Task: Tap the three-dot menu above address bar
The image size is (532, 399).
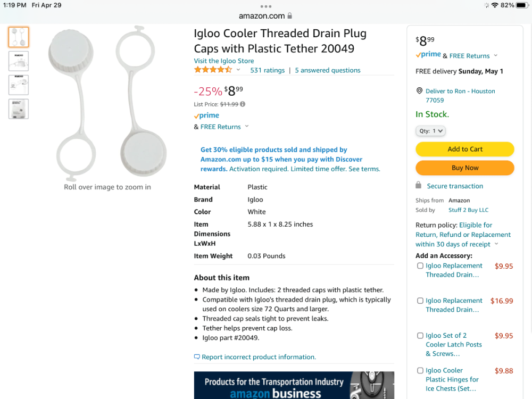Action: click(266, 6)
